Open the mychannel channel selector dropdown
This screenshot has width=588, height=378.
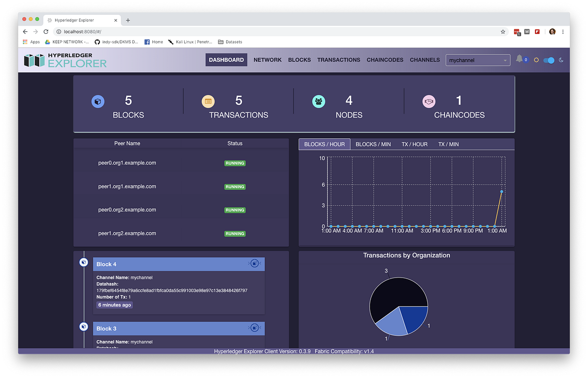click(x=478, y=59)
